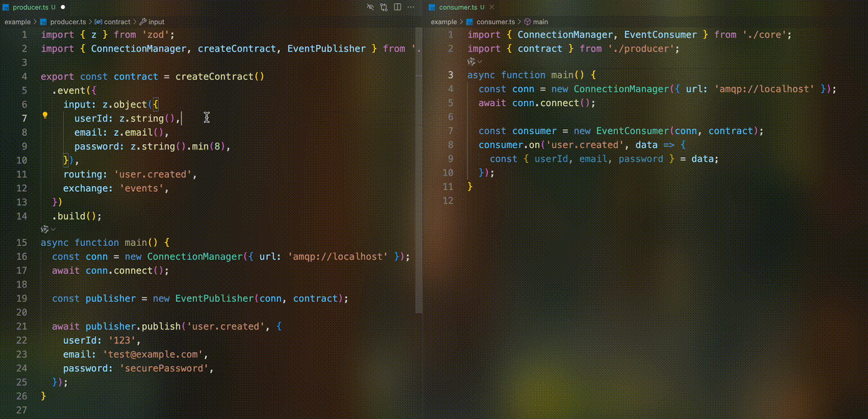This screenshot has width=868, height=419.
Task: Select 'example' breadcrumb in consumer.ts pane
Action: click(444, 22)
